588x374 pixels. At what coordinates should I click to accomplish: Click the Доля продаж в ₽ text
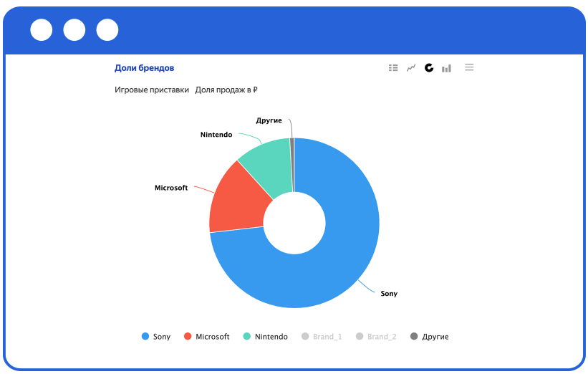(x=226, y=90)
